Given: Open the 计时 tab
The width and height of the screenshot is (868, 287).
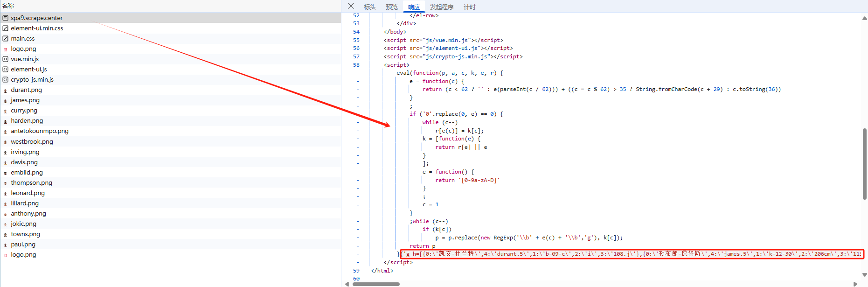Looking at the screenshot, I should [470, 7].
